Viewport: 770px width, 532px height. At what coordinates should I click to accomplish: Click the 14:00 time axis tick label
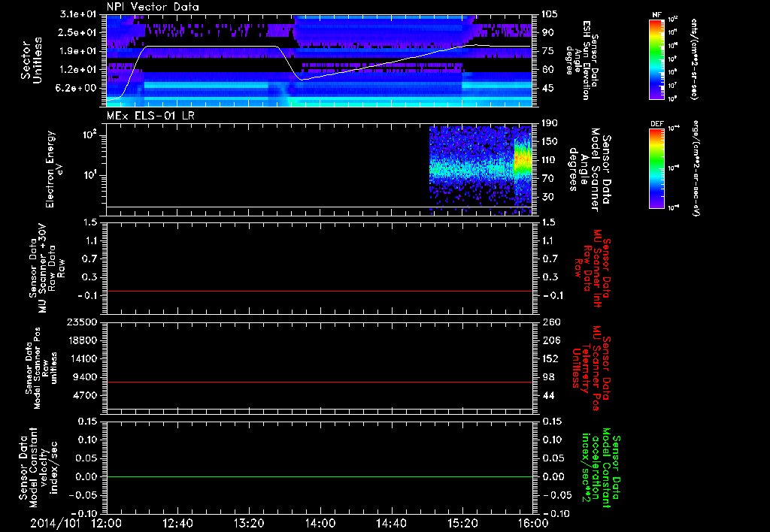point(320,523)
